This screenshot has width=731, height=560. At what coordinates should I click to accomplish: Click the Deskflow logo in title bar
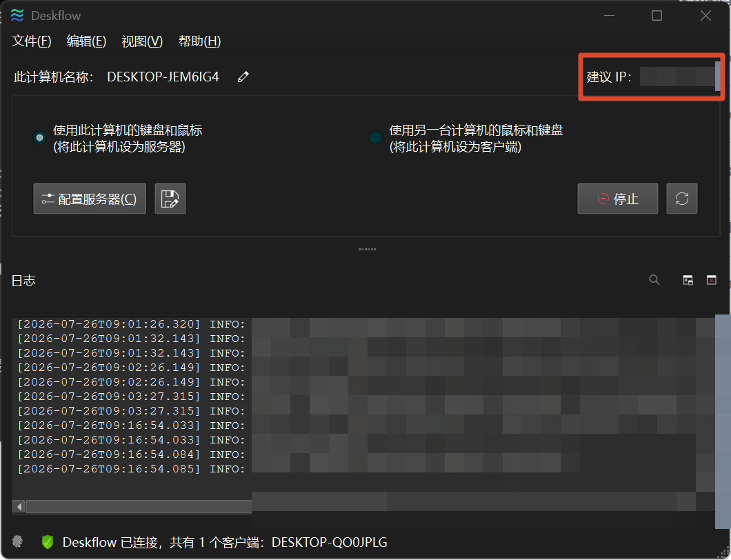point(17,15)
